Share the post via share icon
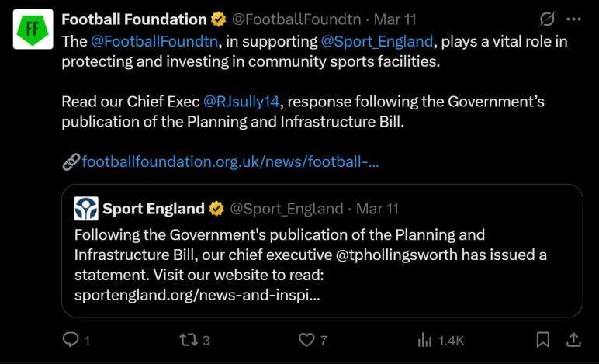Image resolution: width=599 pixels, height=364 pixels. 573,339
